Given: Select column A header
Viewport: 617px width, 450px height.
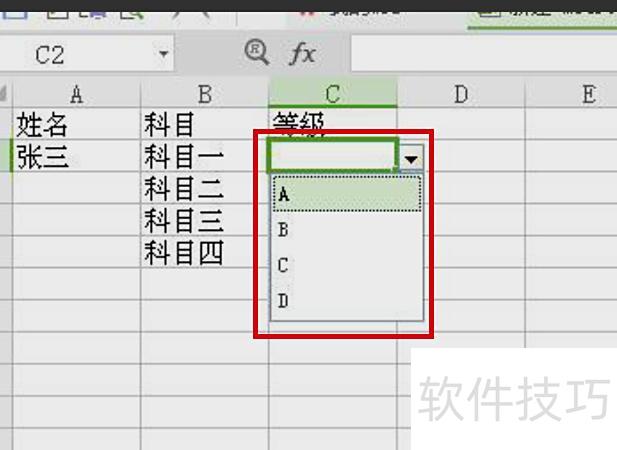Looking at the screenshot, I should [77, 94].
